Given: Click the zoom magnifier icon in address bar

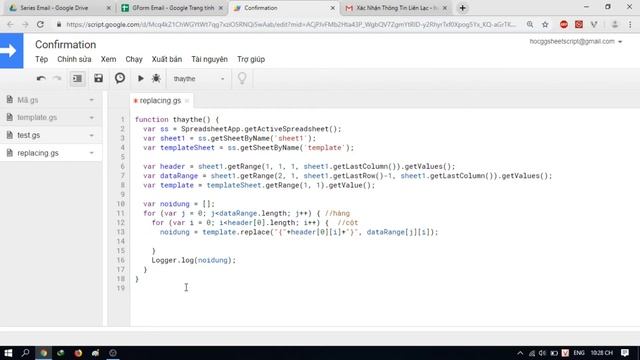Looking at the screenshot, I should [530, 24].
